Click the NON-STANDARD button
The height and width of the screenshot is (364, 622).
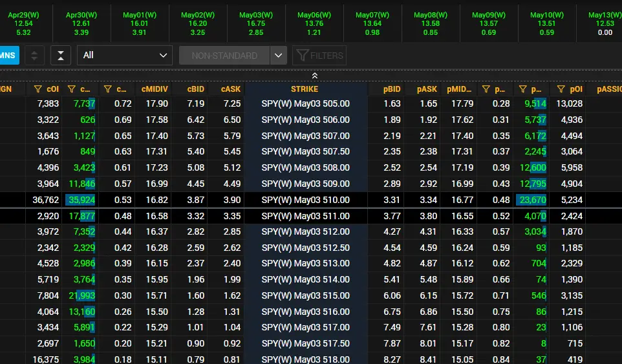[224, 56]
